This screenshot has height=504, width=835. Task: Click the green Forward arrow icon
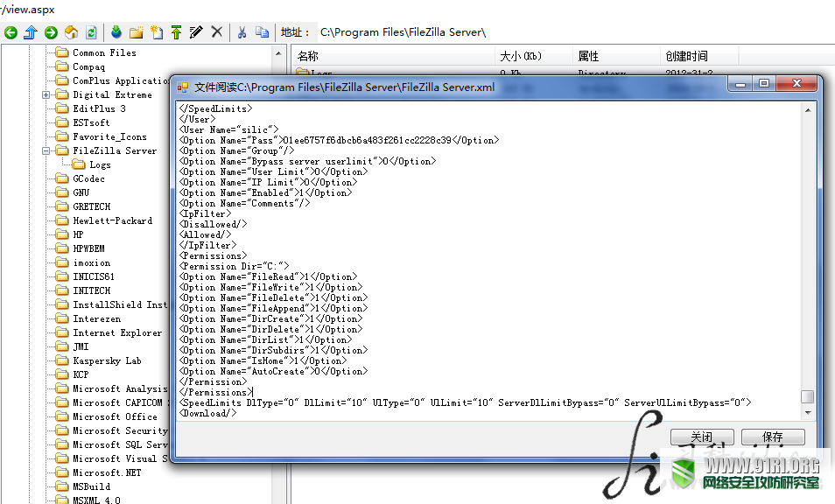[51, 32]
